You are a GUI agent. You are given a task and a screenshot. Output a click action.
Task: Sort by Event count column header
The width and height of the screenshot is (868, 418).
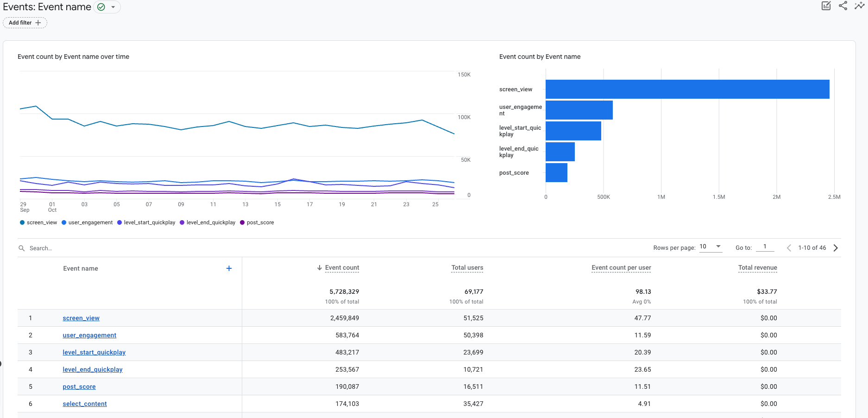[x=342, y=268]
